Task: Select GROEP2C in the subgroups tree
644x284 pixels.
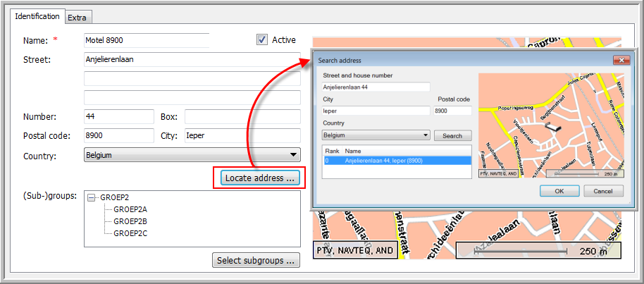Action: [x=130, y=233]
